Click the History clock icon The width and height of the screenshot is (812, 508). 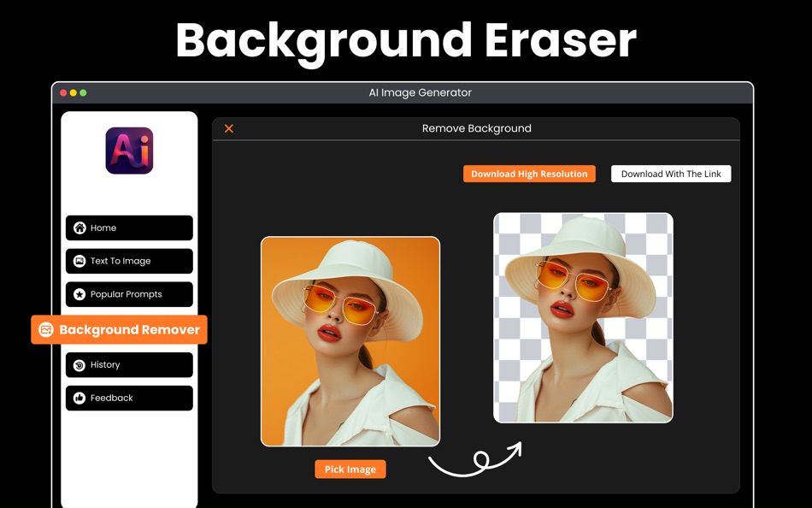point(79,365)
